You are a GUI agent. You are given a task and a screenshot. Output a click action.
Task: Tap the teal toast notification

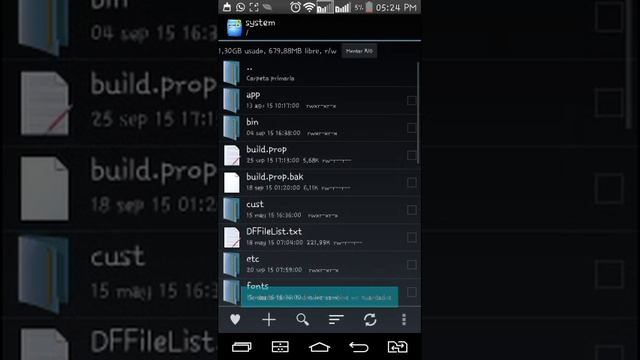[x=319, y=297]
